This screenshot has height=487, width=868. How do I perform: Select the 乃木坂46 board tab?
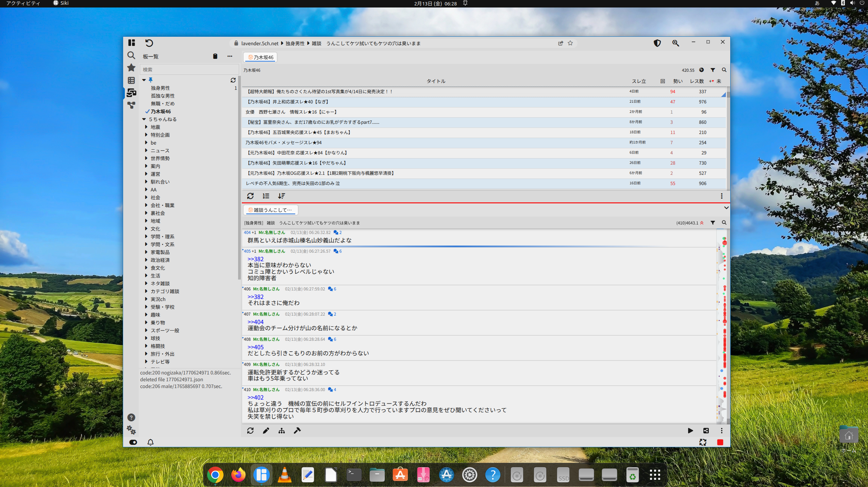tap(261, 57)
